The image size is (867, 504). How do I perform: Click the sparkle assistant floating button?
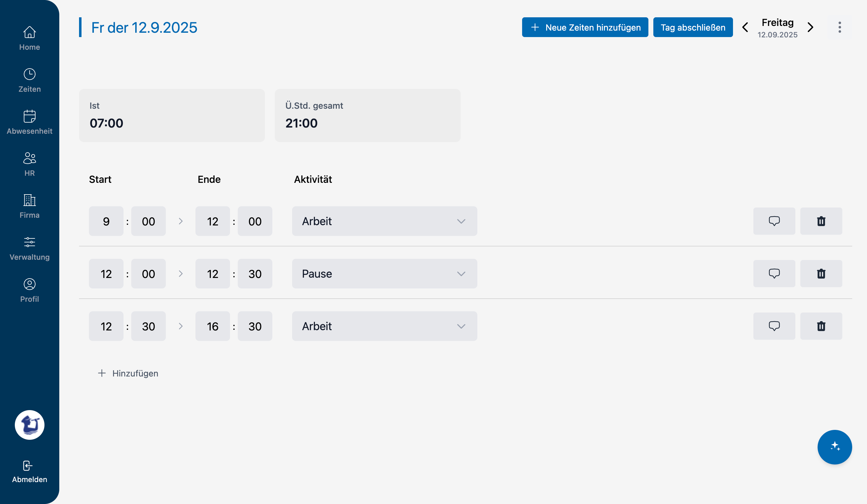click(834, 447)
